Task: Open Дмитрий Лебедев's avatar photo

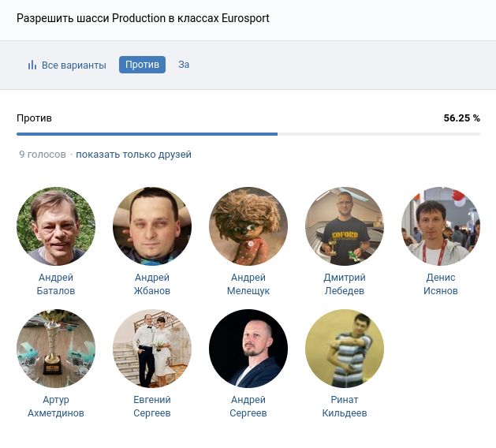Action: tap(345, 226)
